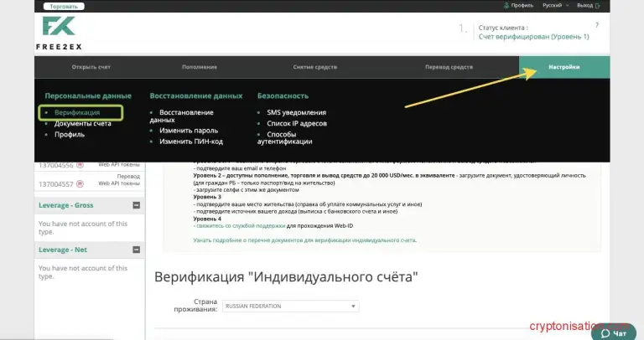The width and height of the screenshot is (644, 340).
Task: Click the red icon beside account 137004557
Action: [80, 183]
